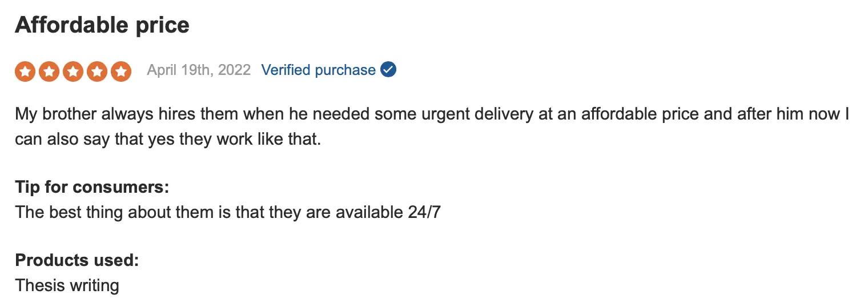Click the "Products used:" heading
This screenshot has height=302, width=868.
pyautogui.click(x=77, y=260)
